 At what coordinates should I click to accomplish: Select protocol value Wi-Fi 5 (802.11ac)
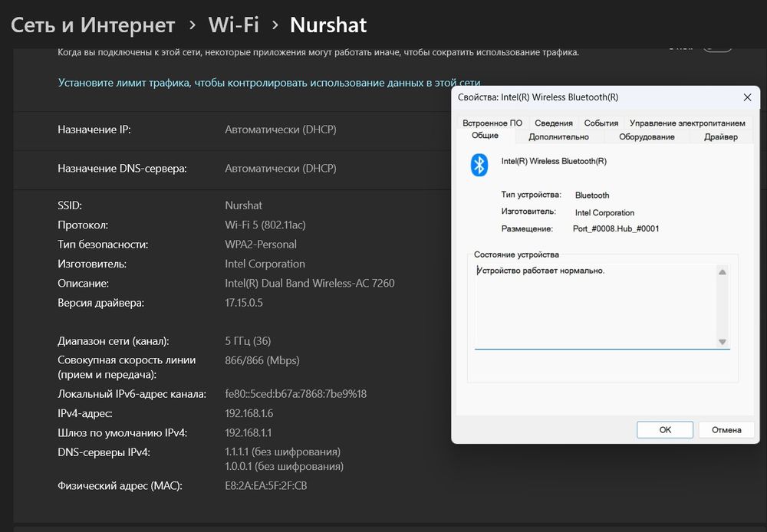tap(265, 225)
